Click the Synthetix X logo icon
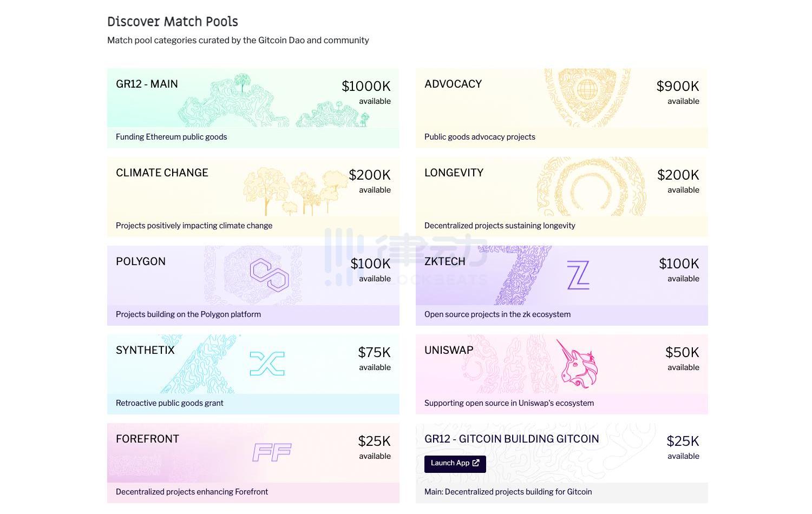The width and height of the screenshot is (812, 514). coord(267,364)
